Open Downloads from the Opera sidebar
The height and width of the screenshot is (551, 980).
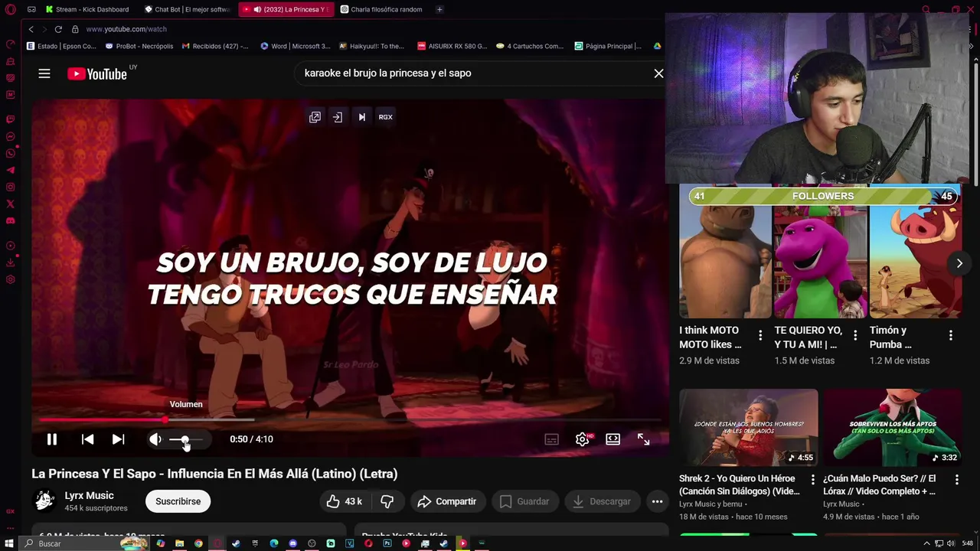(10, 263)
